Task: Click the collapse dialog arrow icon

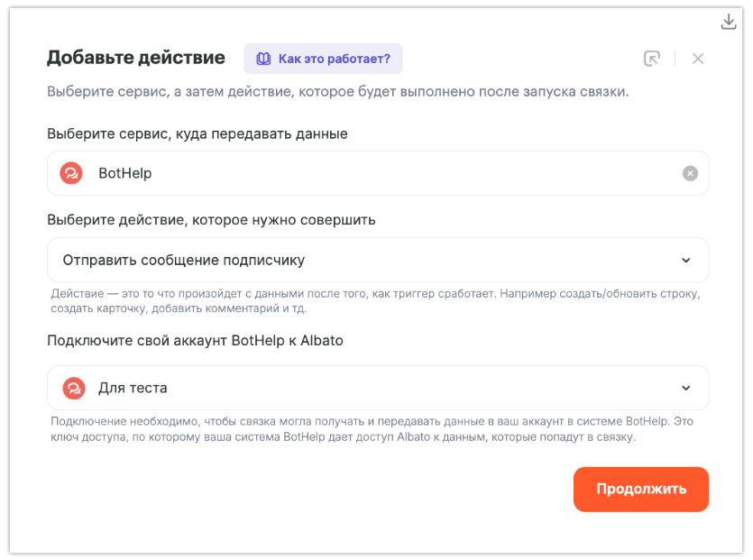Action: click(x=652, y=59)
